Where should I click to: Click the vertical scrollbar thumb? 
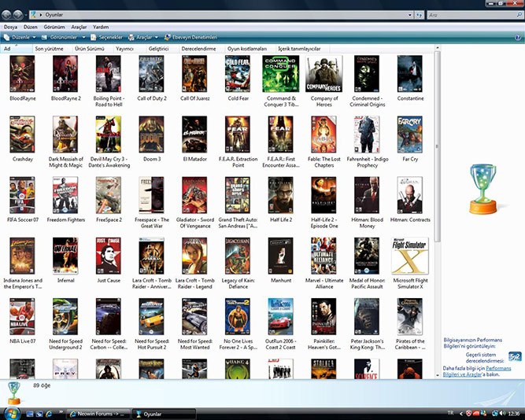pos(438,146)
